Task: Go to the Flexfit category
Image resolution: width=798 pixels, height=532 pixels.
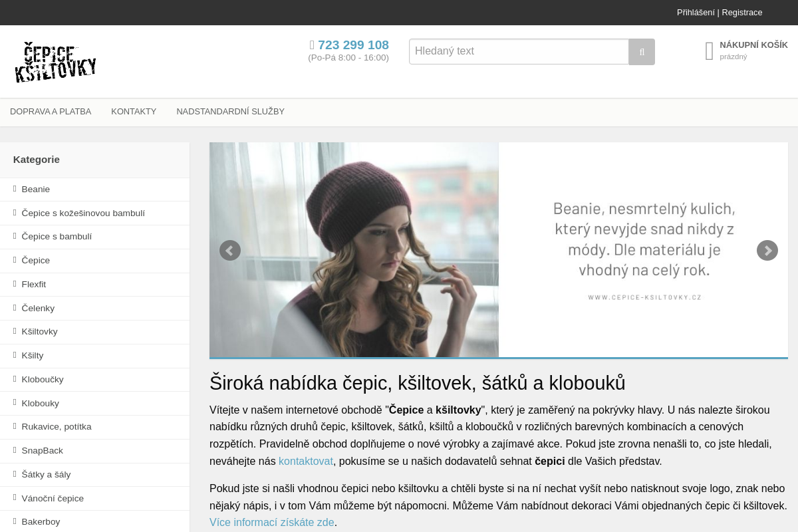Action: pos(34,285)
